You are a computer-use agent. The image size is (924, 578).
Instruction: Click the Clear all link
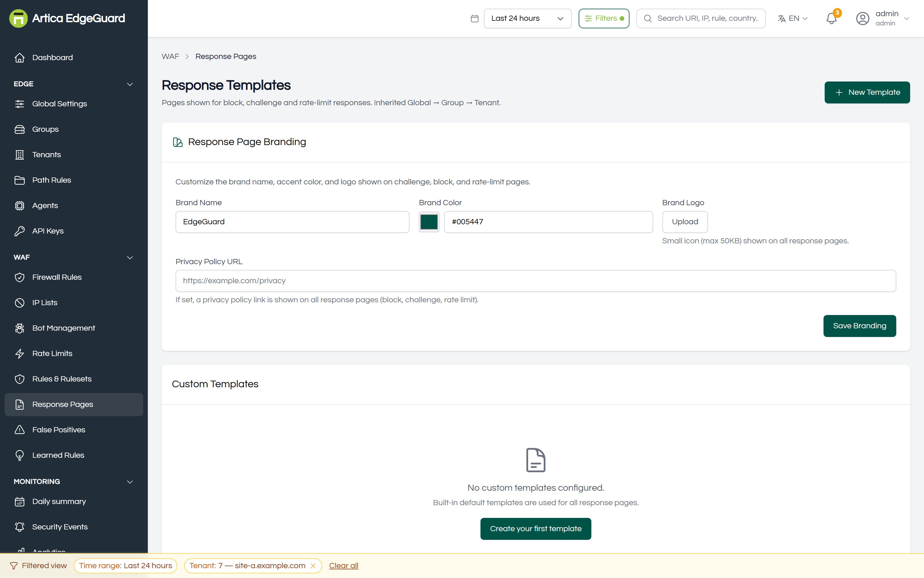[x=344, y=566]
